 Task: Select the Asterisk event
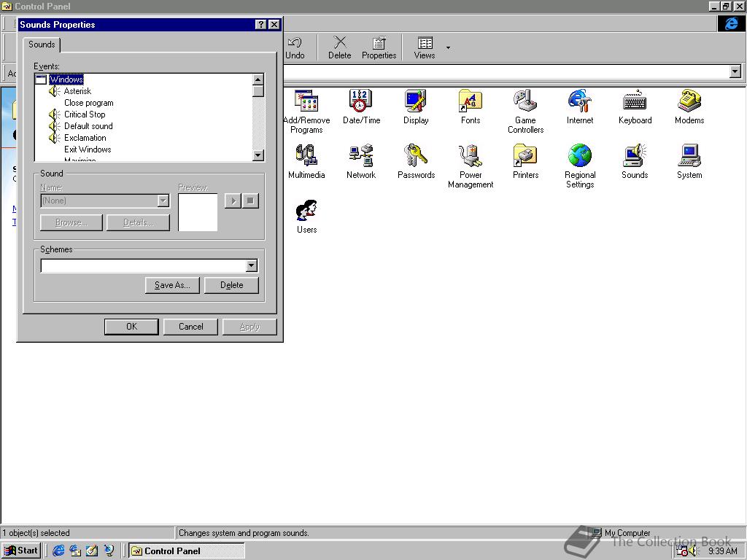(77, 91)
